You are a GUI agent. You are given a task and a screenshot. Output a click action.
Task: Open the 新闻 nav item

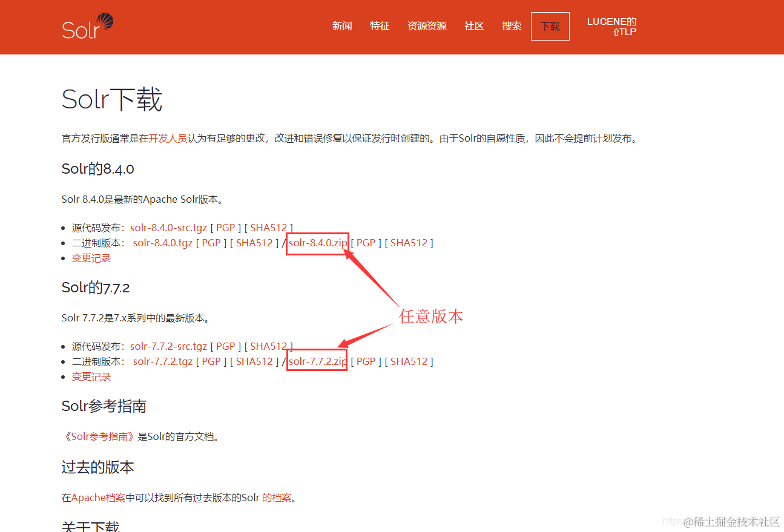[x=342, y=26]
